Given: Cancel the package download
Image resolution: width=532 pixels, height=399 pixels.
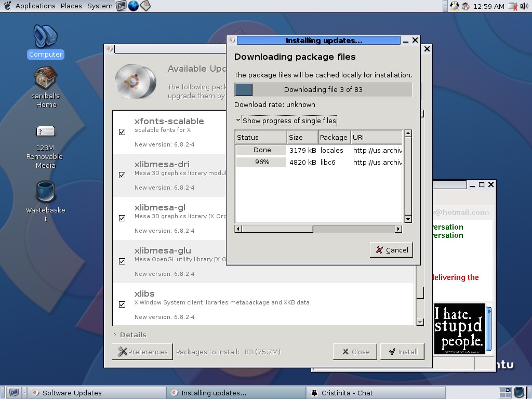Looking at the screenshot, I should (392, 250).
